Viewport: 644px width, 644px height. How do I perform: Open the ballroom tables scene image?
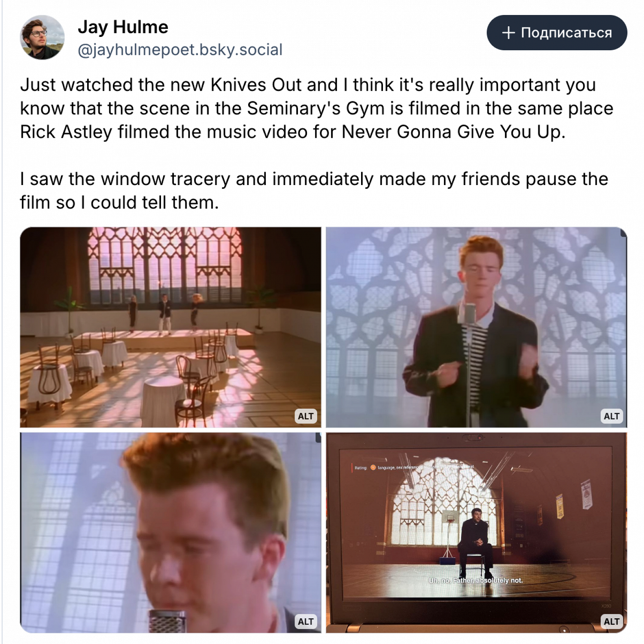170,327
